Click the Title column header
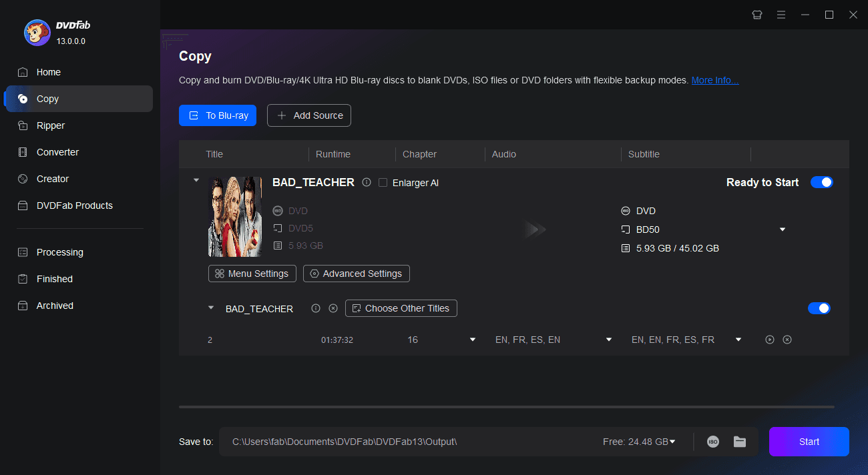The height and width of the screenshot is (475, 868). point(214,154)
